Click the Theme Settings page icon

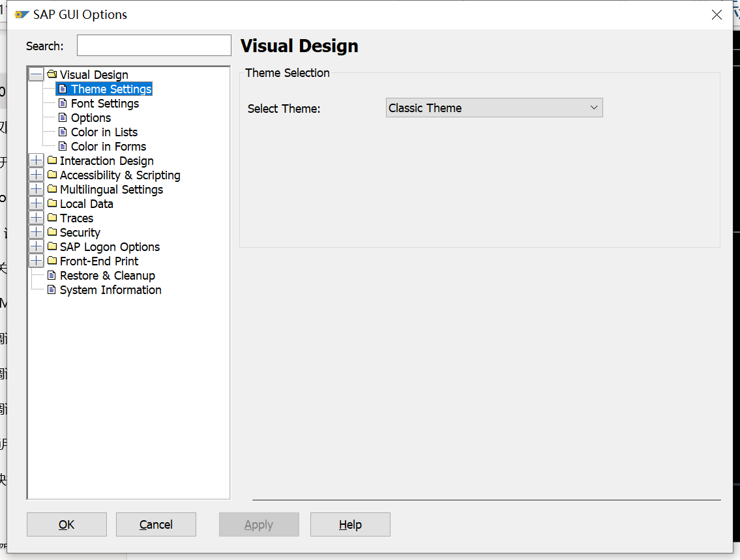[63, 89]
